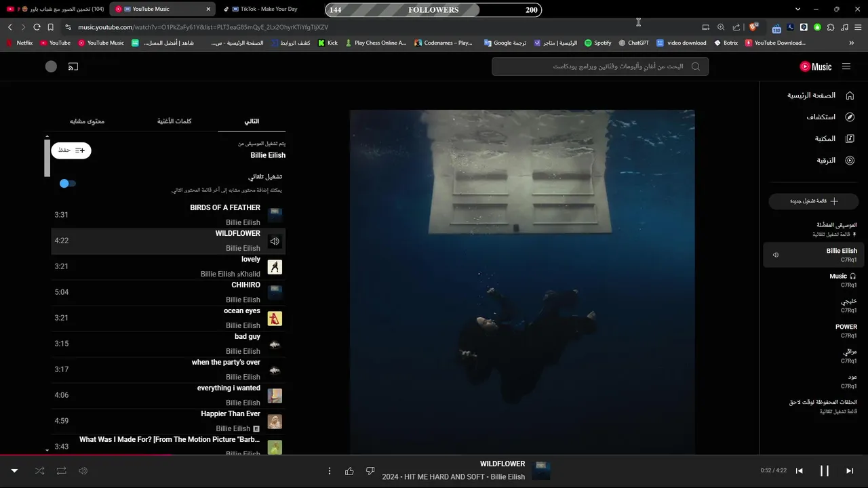This screenshot has height=488, width=868.
Task: Bookmark this page icon
Action: (x=50, y=27)
